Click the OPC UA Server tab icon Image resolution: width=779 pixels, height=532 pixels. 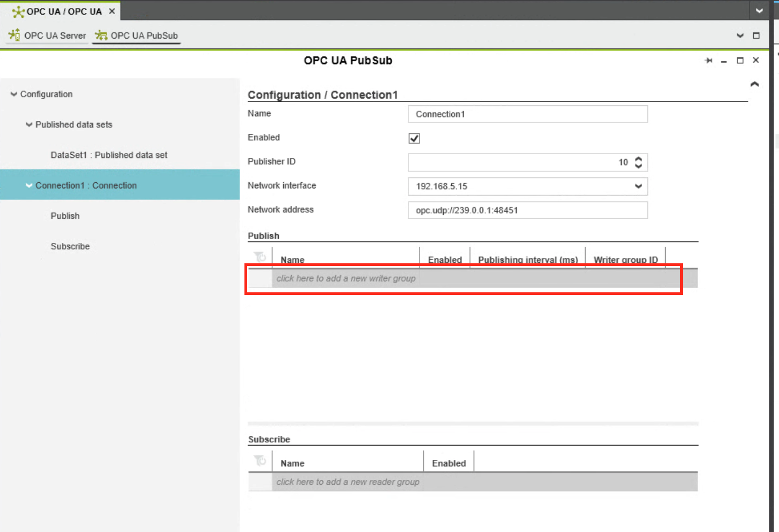[14, 35]
